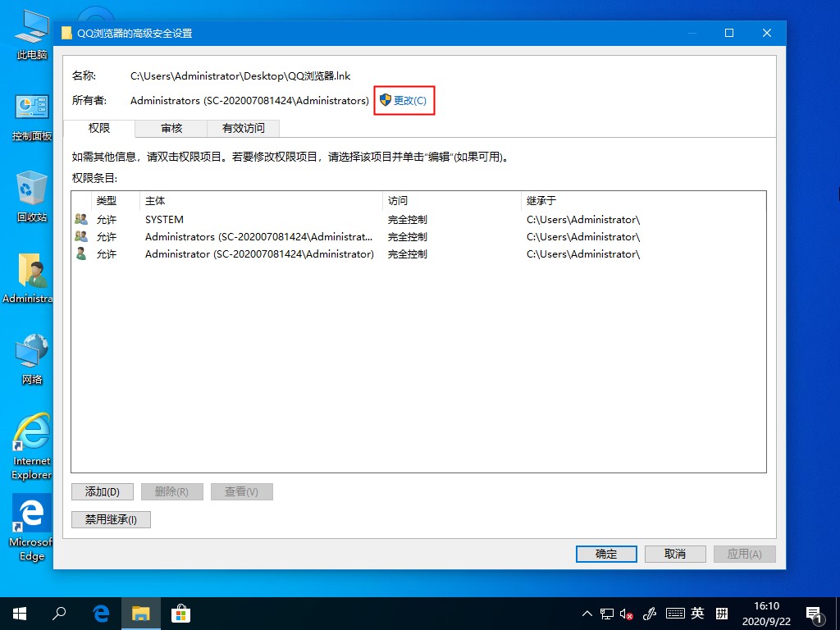Expand hidden icons in the system tray
840x630 pixels.
click(x=587, y=613)
